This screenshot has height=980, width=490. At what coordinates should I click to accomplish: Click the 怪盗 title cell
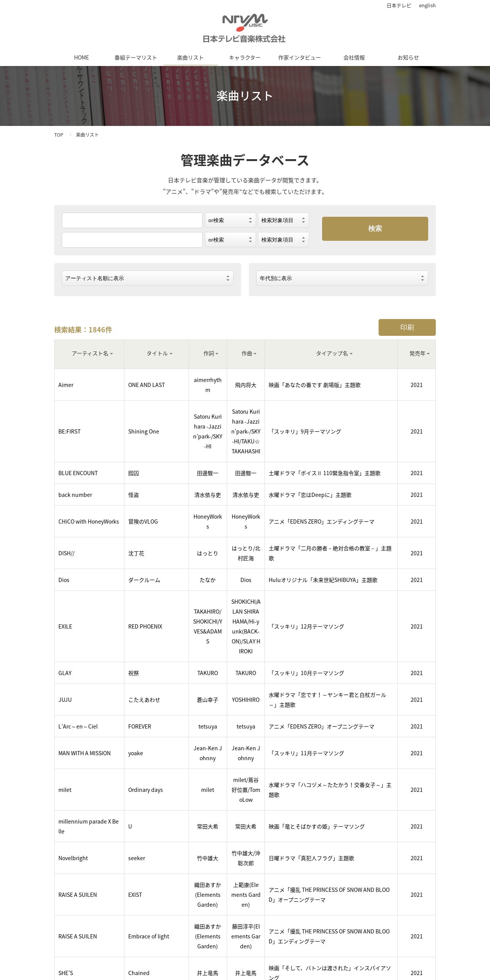[x=156, y=495]
